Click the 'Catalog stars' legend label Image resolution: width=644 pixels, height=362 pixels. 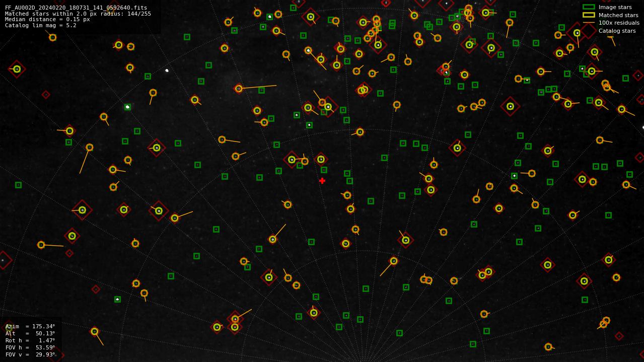(617, 31)
